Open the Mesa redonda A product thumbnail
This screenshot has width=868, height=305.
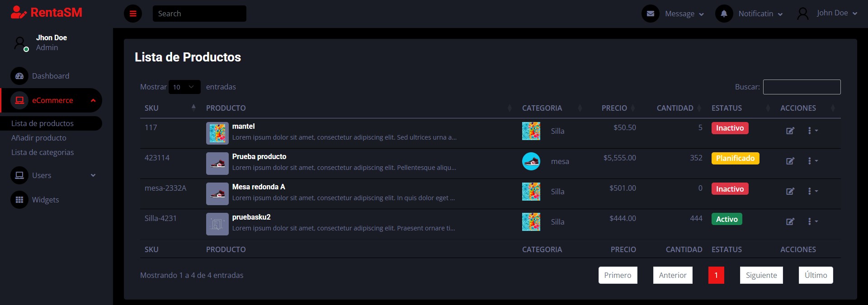(217, 194)
